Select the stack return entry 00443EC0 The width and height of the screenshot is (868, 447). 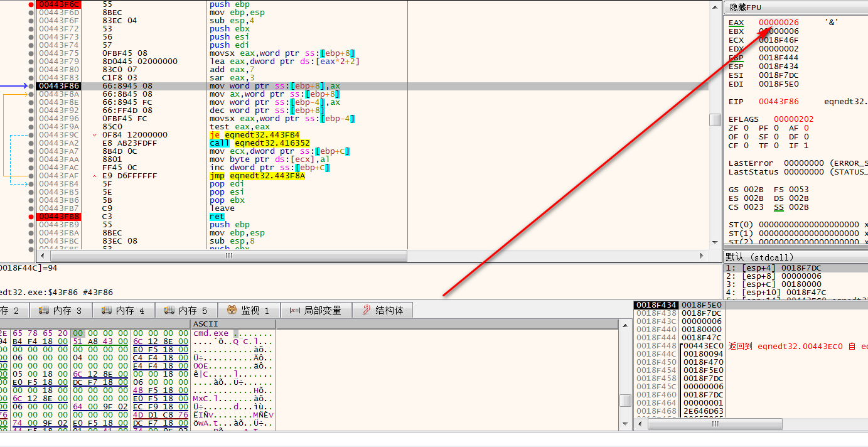703,346
